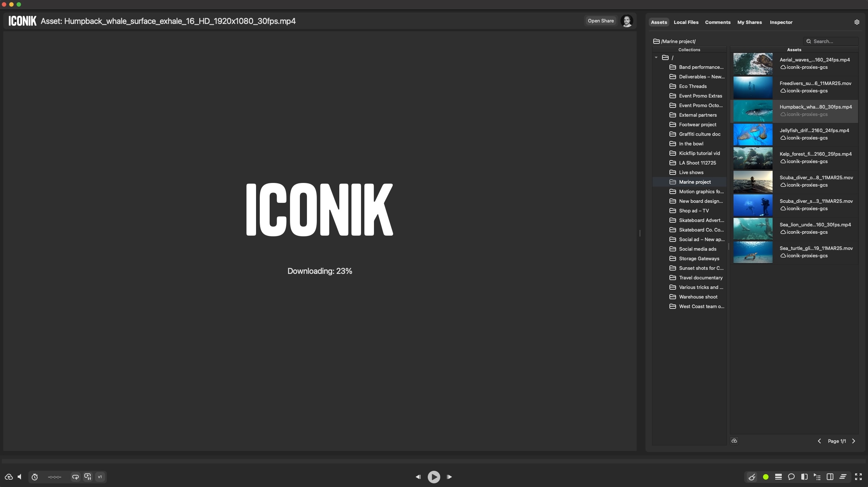
Task: Click the stopwatch timecode icon
Action: [x=35, y=477]
